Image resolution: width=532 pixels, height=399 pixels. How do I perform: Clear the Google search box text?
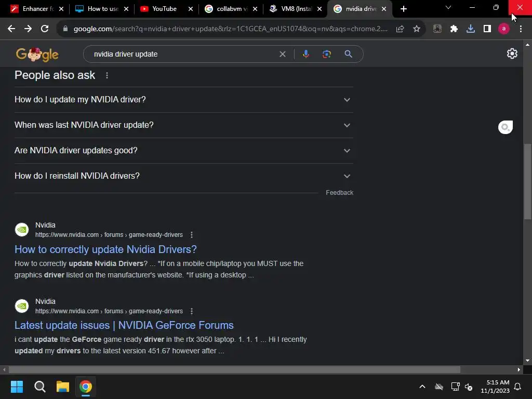click(x=282, y=54)
